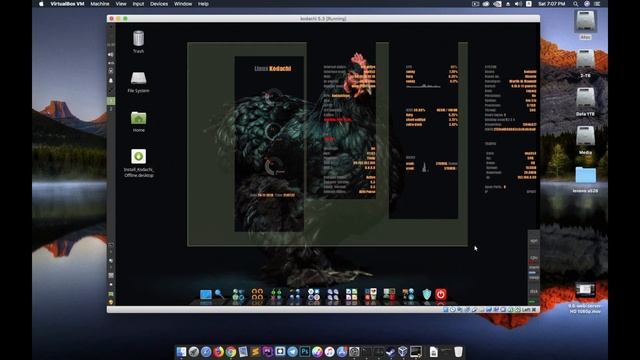This screenshot has width=640, height=360.
Task: Click the blue desktop screen icon in Kodachi dock
Action: click(206, 294)
